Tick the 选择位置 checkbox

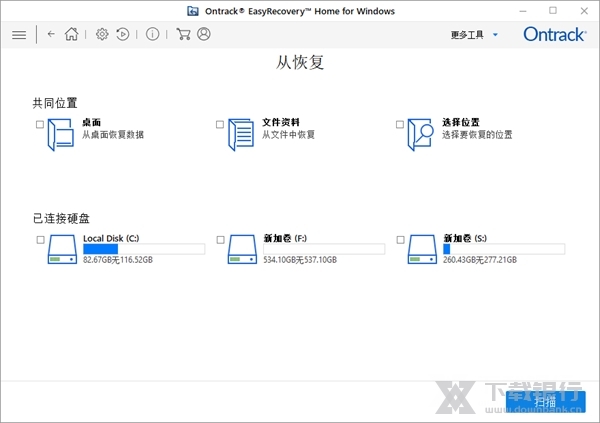click(399, 124)
